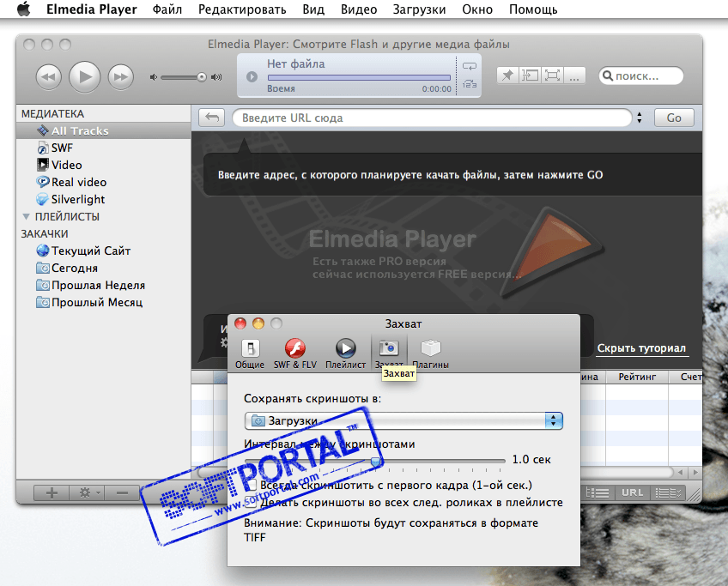Open the Редактировать menu
The width and height of the screenshot is (728, 586).
(x=242, y=9)
